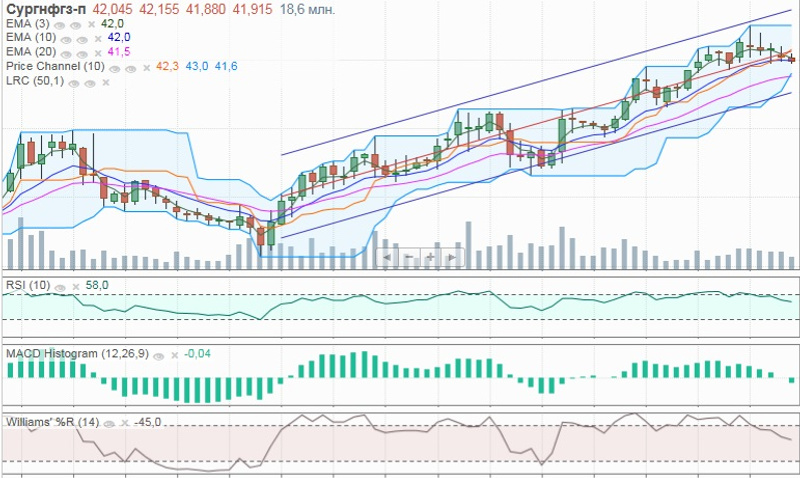Click the blue 42,0 value of EMA (10)
This screenshot has width=800, height=478.
coord(119,37)
